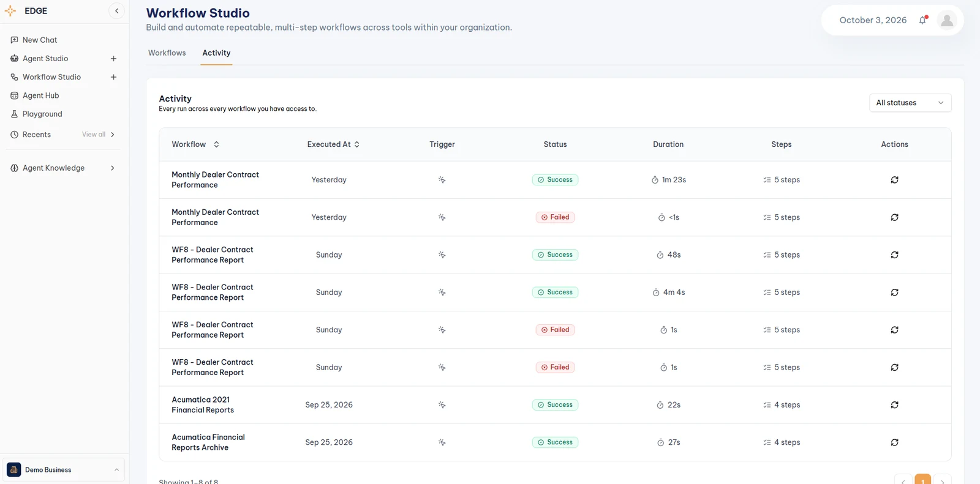Expand Recents with its chevron arrow
Image resolution: width=980 pixels, height=484 pixels.
click(x=113, y=135)
